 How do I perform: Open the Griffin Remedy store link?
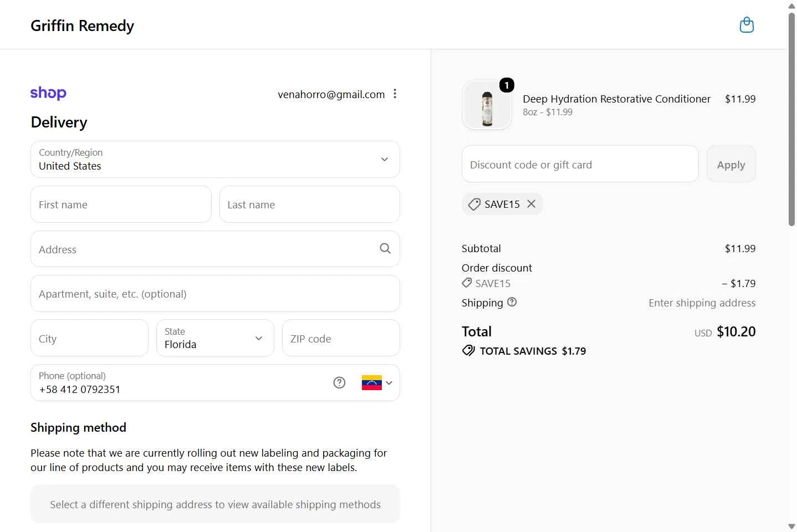point(82,25)
